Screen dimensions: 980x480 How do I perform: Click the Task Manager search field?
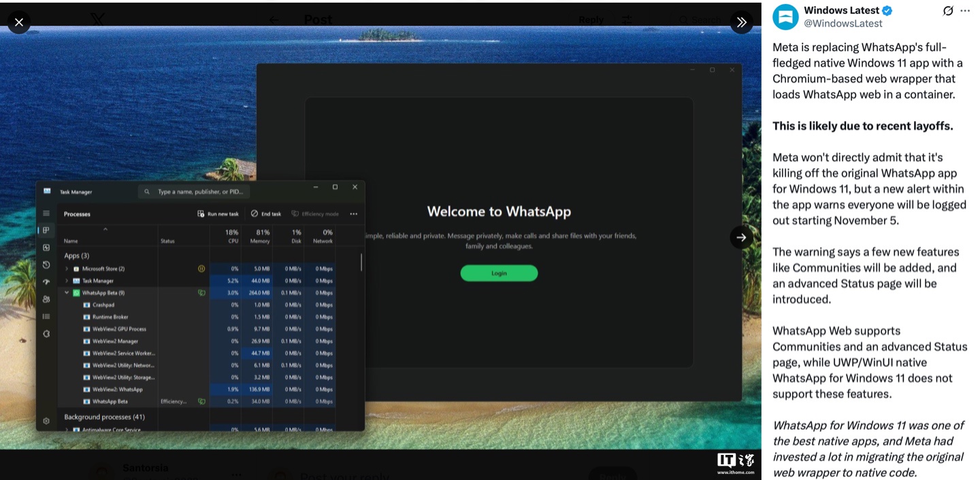click(x=194, y=191)
